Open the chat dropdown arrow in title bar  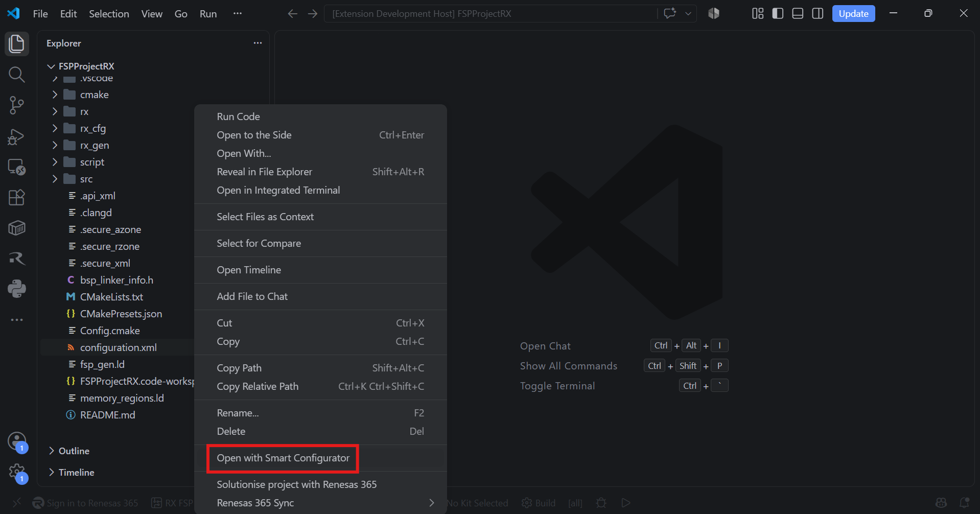[688, 13]
